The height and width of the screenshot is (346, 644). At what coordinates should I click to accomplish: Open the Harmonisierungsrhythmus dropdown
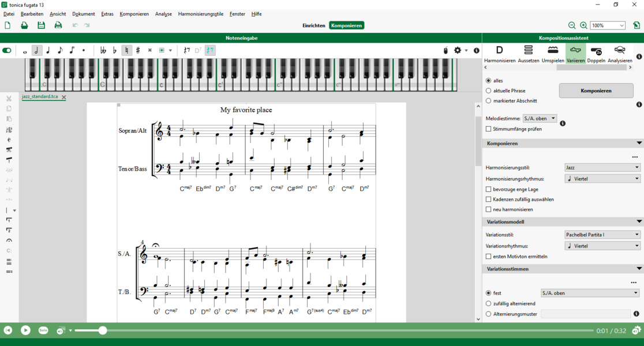click(602, 179)
